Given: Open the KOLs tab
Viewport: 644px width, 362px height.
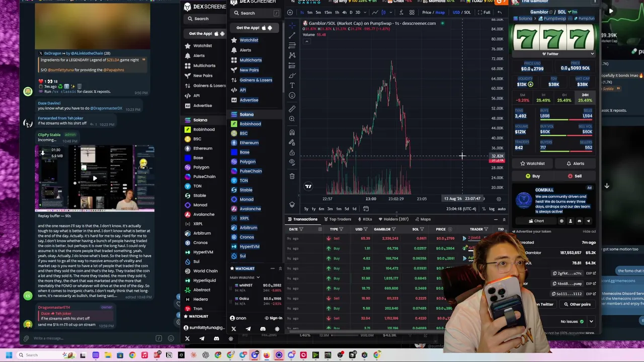Looking at the screenshot, I should click(364, 219).
